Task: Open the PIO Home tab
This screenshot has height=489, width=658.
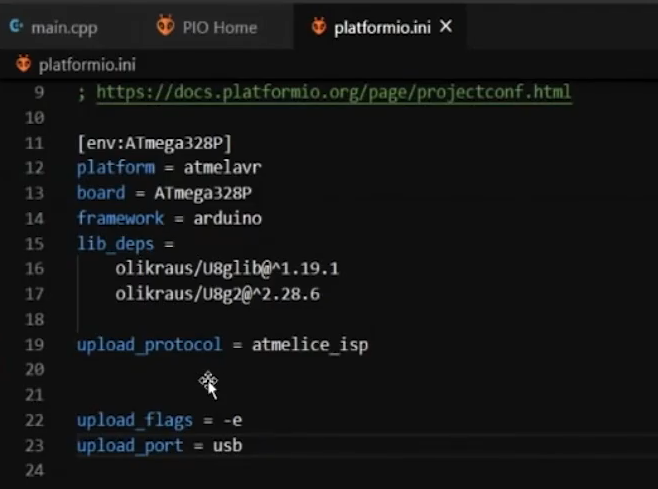Action: click(220, 27)
